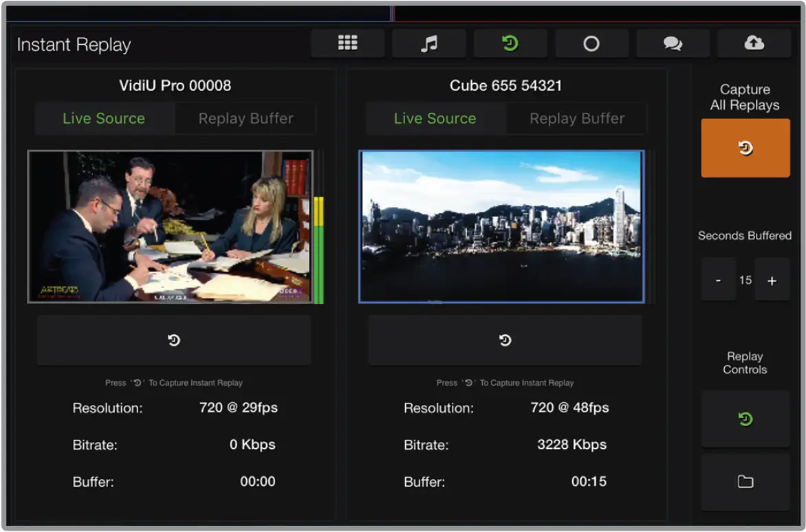The image size is (806, 532).
Task: Click the 00:00 buffer value
Action: (x=257, y=482)
